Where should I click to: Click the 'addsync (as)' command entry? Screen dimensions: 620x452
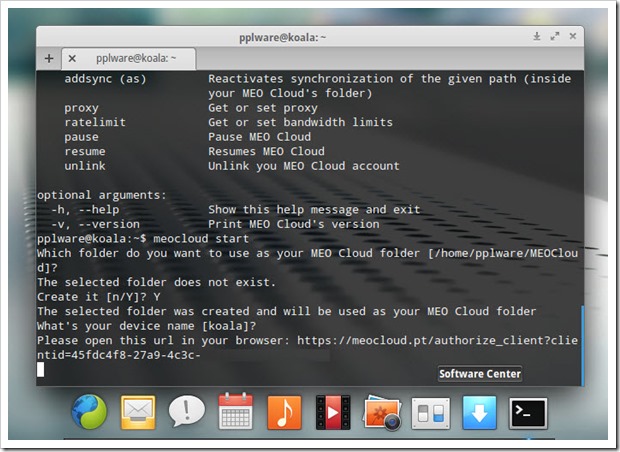[105, 79]
